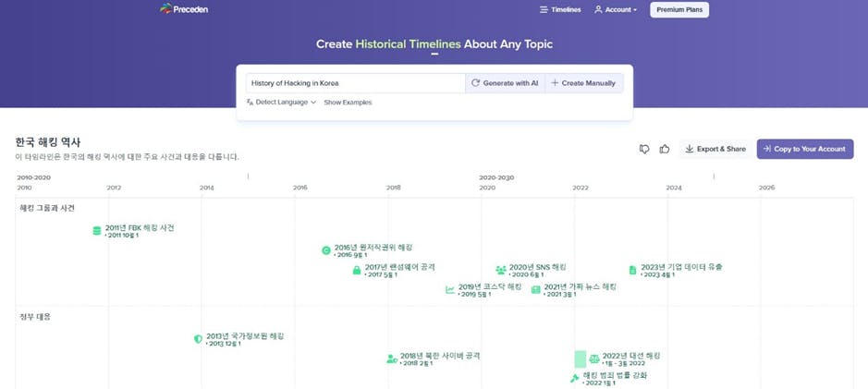Viewport: 868px width, 389px height.
Task: Open the Detect Language dropdown
Action: point(281,103)
